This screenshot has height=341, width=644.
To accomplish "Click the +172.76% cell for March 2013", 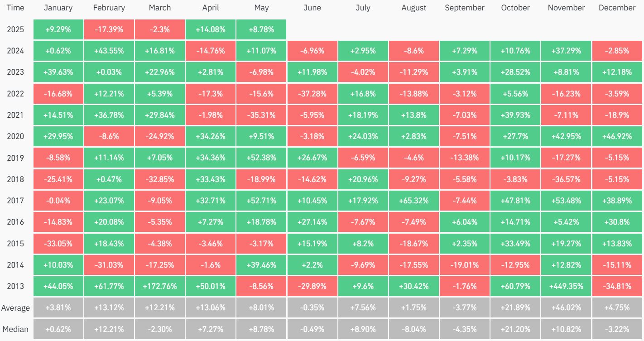I will pos(160,287).
